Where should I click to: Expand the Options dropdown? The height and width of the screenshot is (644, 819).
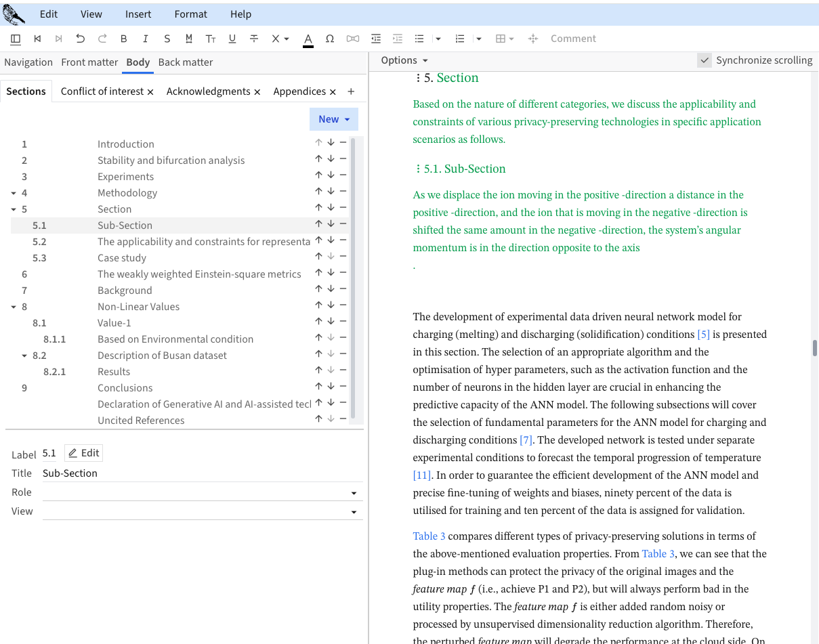click(404, 60)
